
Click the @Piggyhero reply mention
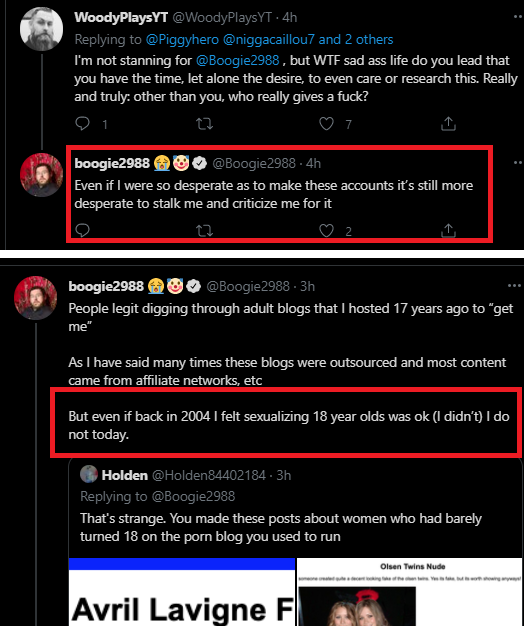pos(182,40)
